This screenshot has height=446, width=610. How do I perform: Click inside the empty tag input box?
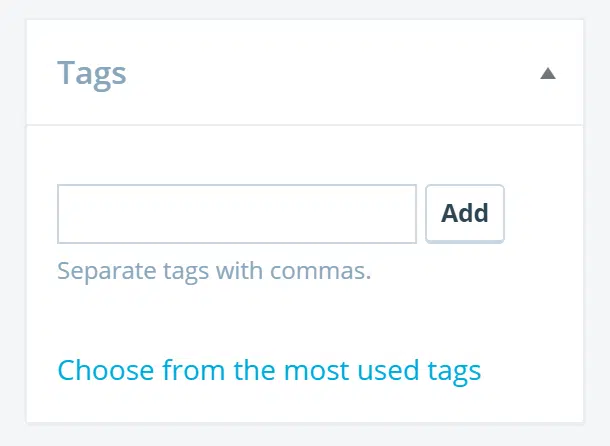237,214
